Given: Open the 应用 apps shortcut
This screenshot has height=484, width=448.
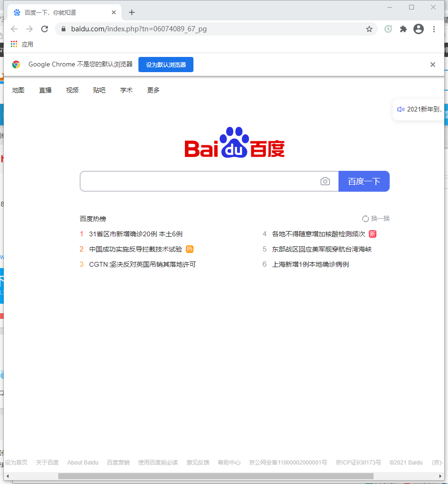Looking at the screenshot, I should point(22,44).
